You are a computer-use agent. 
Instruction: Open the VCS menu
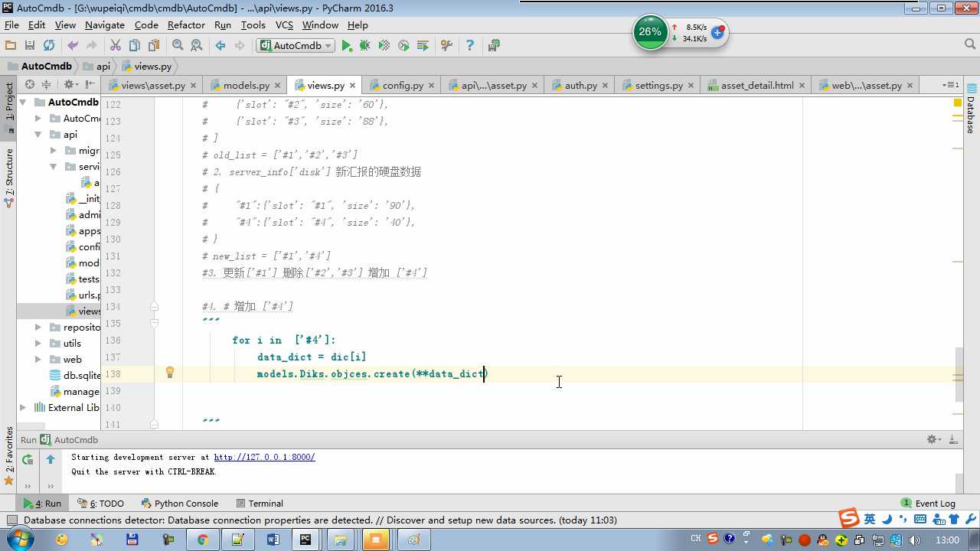point(284,24)
